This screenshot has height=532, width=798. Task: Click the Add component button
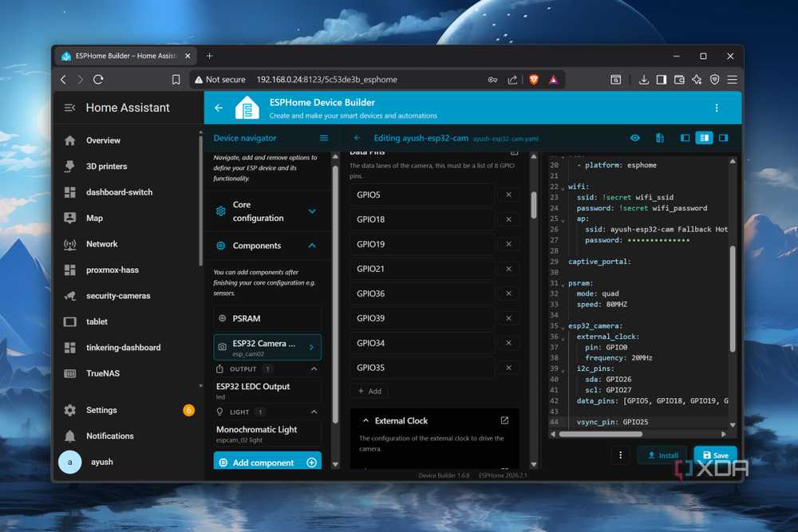(267, 462)
